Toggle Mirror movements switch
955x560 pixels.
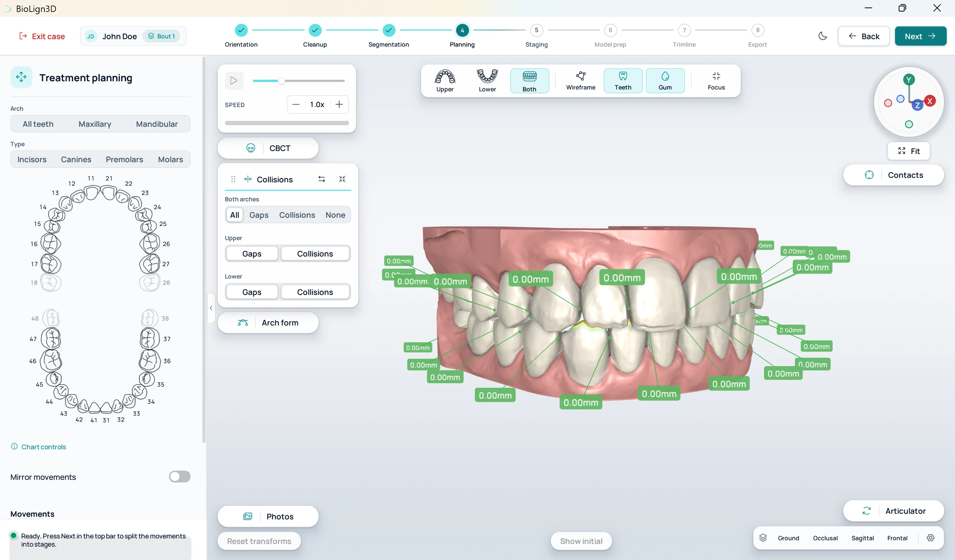[179, 477]
